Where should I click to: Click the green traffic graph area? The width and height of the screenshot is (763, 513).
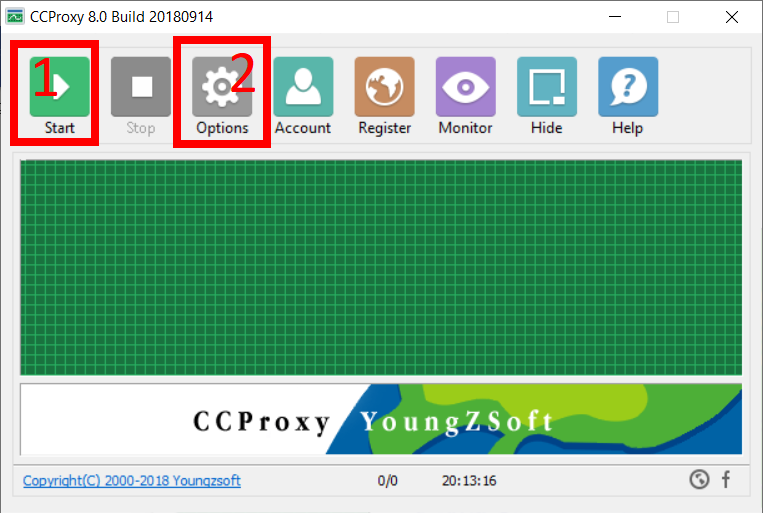coord(381,267)
